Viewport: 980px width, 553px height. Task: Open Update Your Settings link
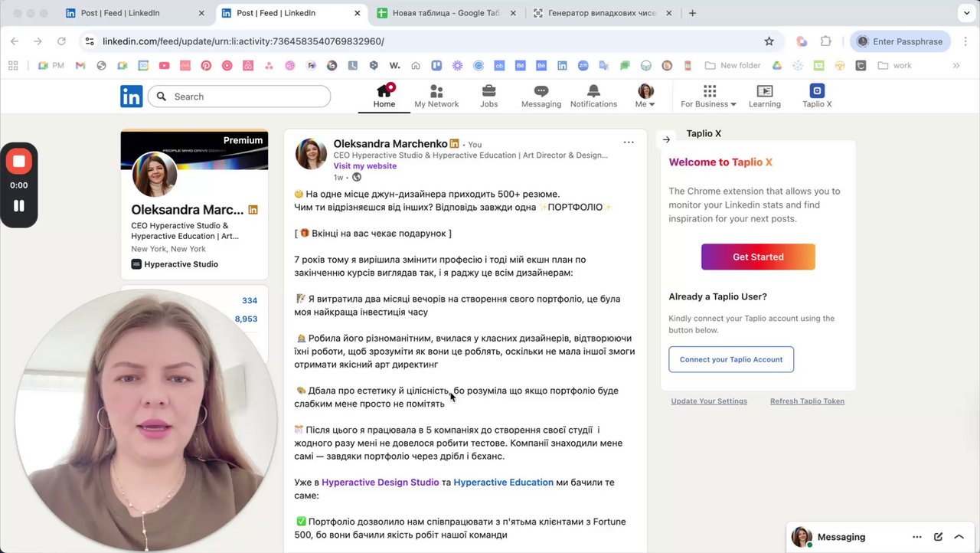(x=709, y=401)
